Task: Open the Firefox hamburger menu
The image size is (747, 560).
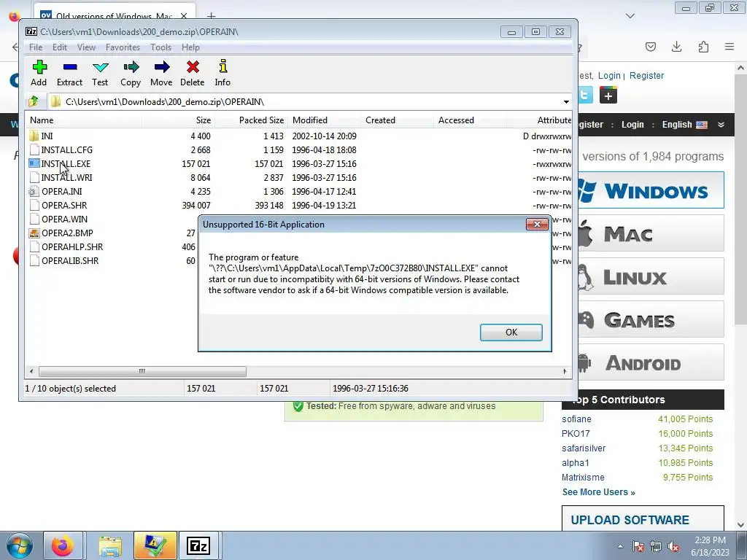Action: (729, 47)
